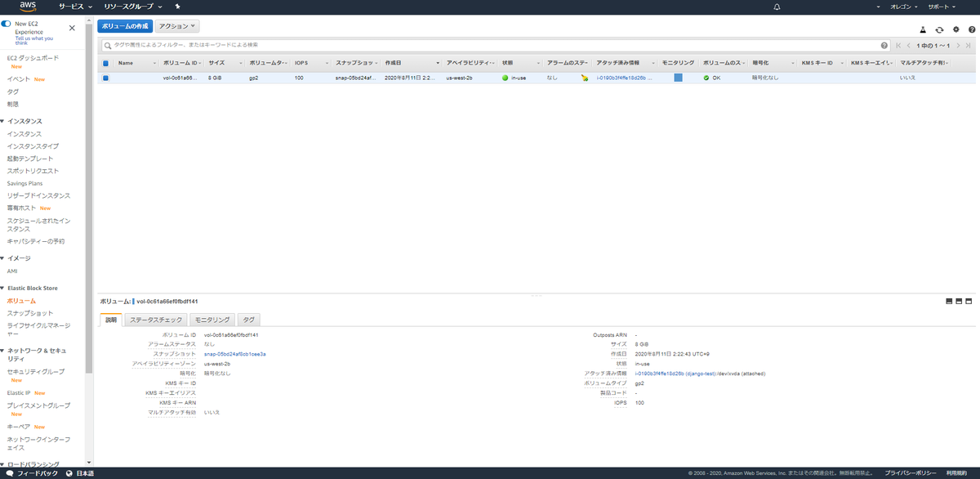Open Savings Plans in sidebar
This screenshot has height=479, width=980.
click(24, 183)
